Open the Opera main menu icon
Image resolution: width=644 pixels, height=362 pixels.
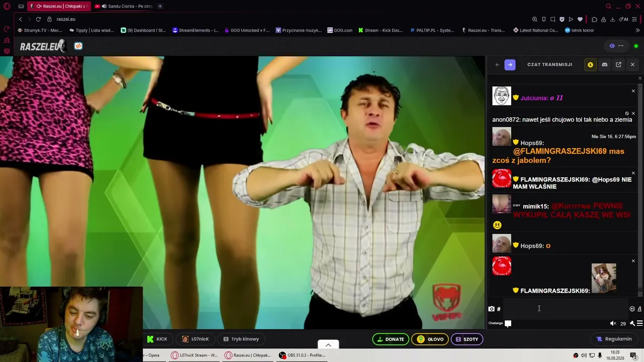pos(7,7)
